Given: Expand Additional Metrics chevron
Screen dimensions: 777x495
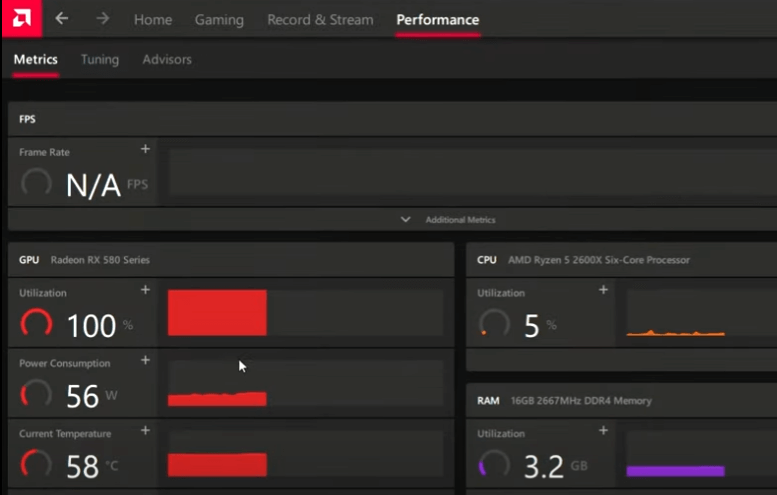Looking at the screenshot, I should [405, 219].
